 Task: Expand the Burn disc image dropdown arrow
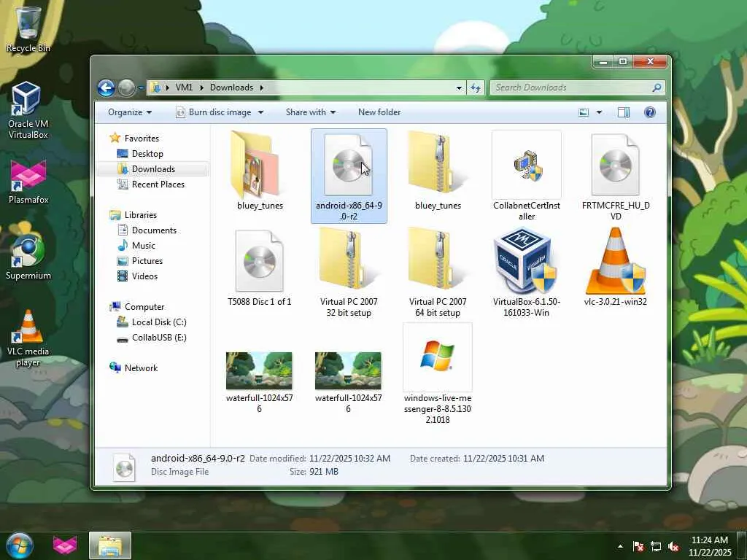click(260, 112)
